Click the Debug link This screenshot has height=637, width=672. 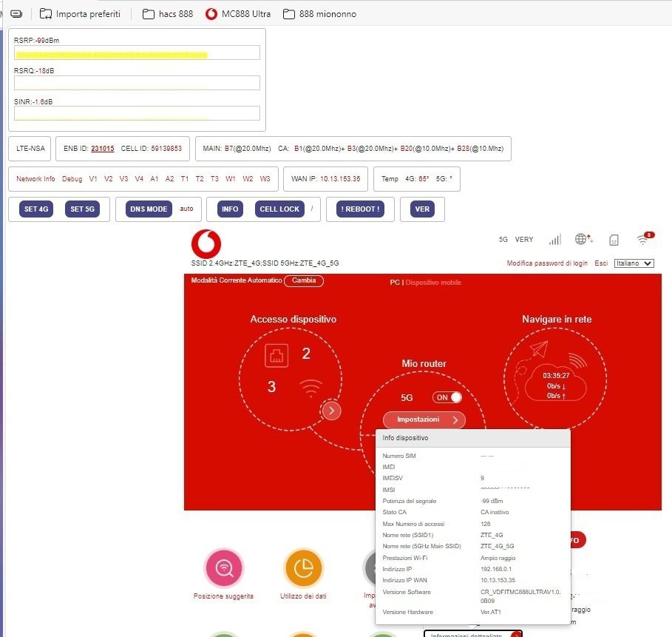click(72, 179)
